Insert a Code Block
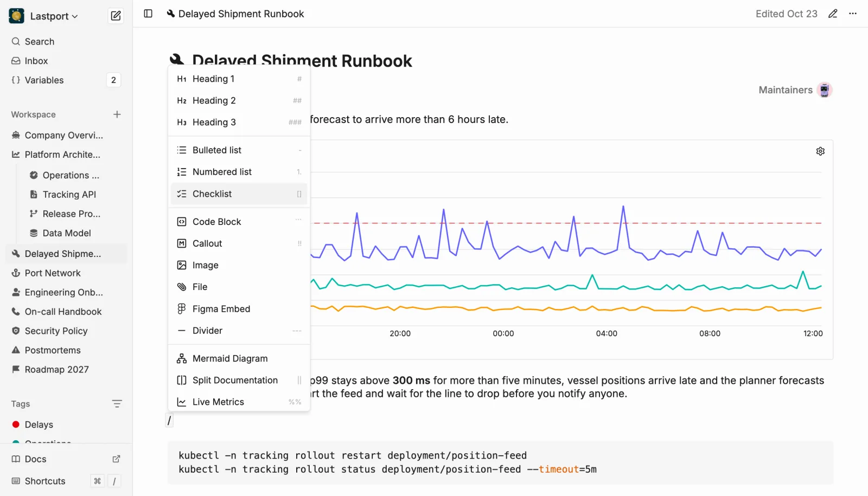Screen dimensions: 868x496 tap(239, 222)
